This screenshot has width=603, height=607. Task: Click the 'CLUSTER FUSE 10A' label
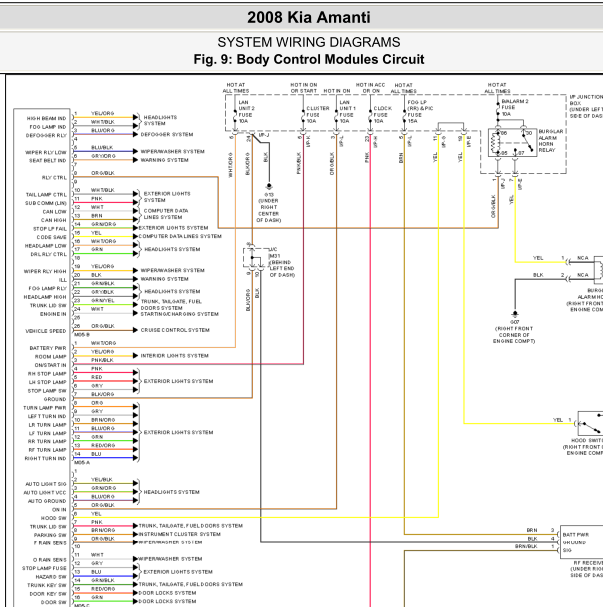click(318, 115)
